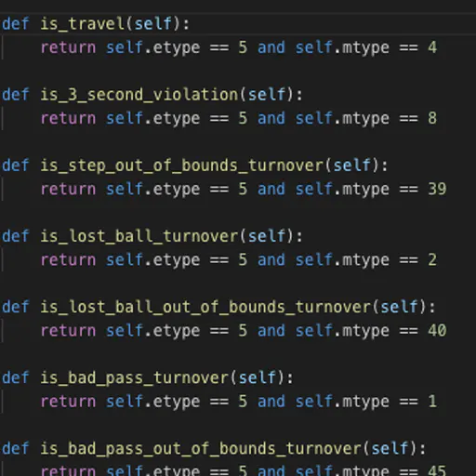Click the is_lost_ball_out_of_bounds_turnover function name
476x476 pixels.
[205, 308]
